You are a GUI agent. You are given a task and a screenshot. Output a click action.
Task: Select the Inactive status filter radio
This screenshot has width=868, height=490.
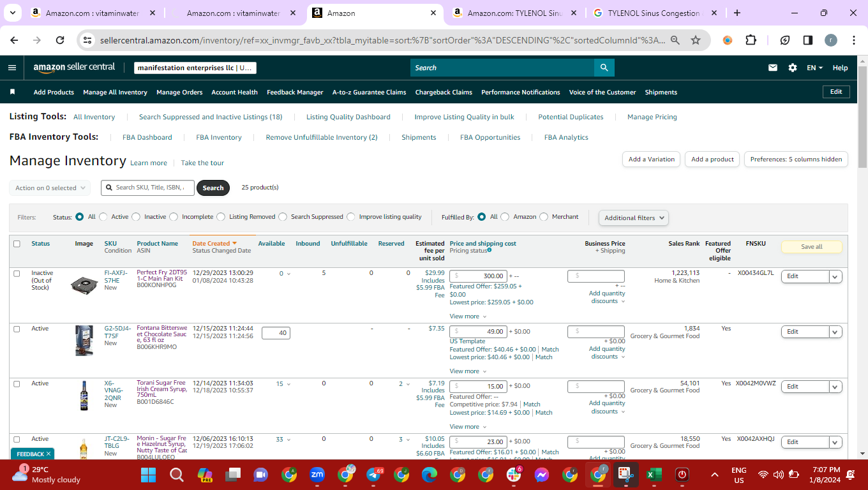pyautogui.click(x=136, y=217)
